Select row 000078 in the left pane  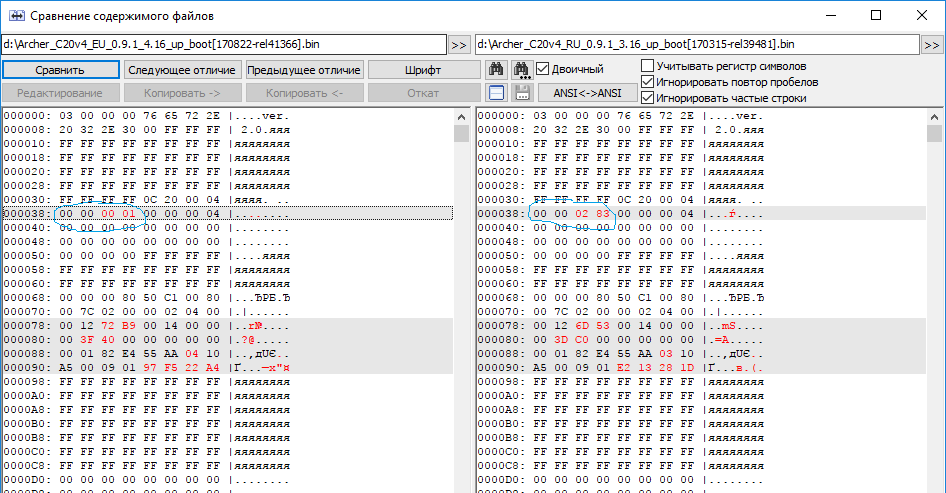227,326
